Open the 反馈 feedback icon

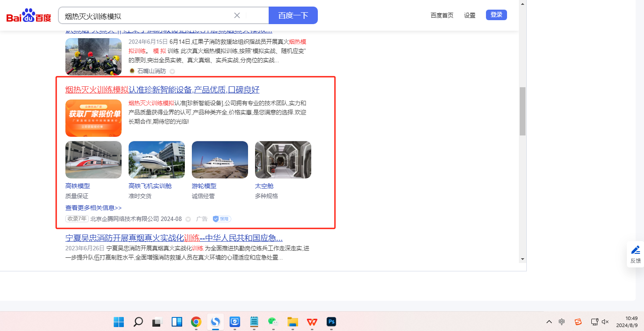click(635, 254)
